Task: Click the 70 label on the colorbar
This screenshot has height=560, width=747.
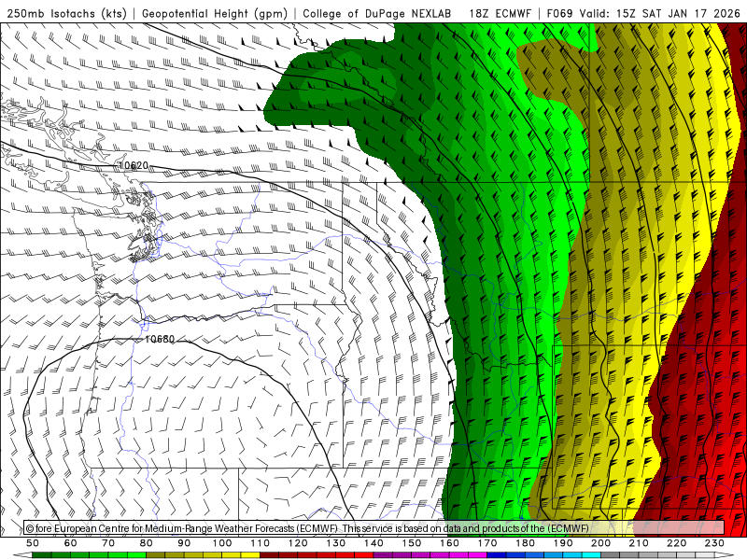Action: (x=108, y=543)
